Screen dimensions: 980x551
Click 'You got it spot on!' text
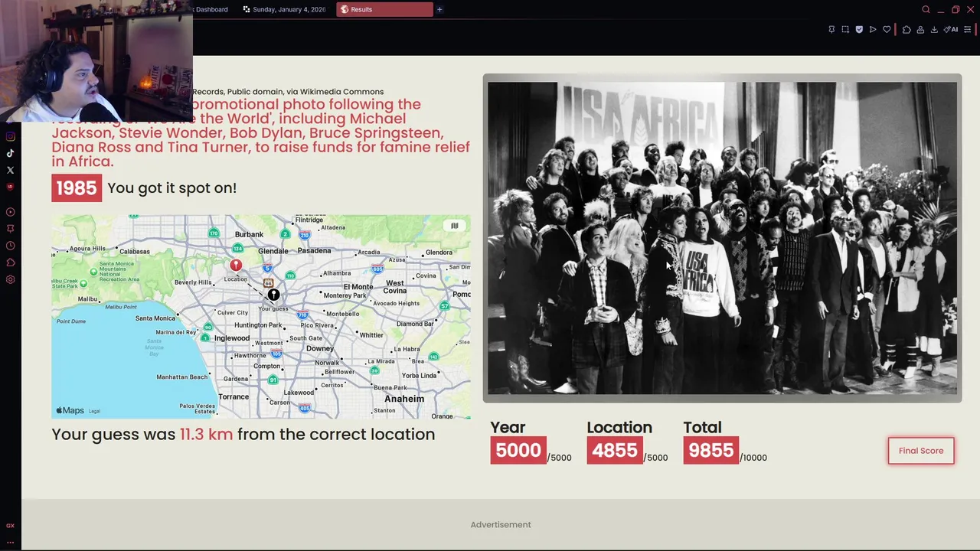[172, 188]
